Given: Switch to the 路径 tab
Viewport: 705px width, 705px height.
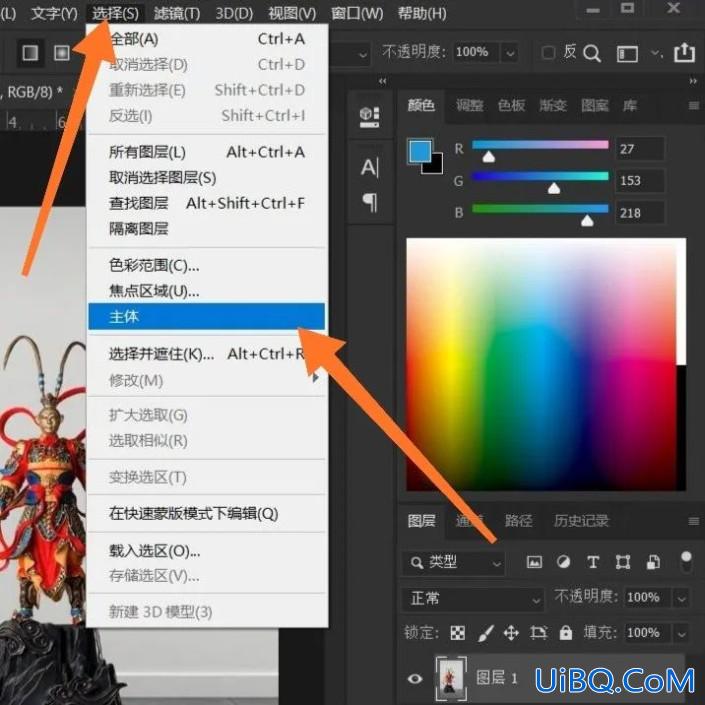Looking at the screenshot, I should coord(518,521).
